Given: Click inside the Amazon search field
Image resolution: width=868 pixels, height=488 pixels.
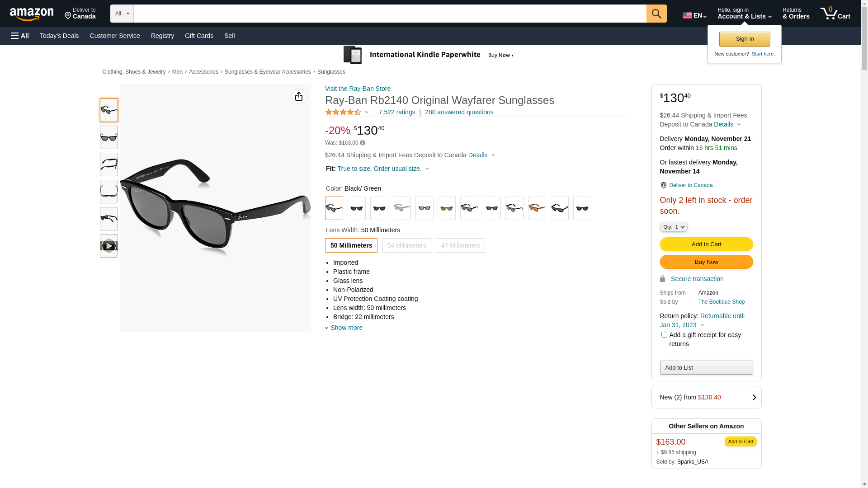Looking at the screenshot, I should tap(390, 14).
